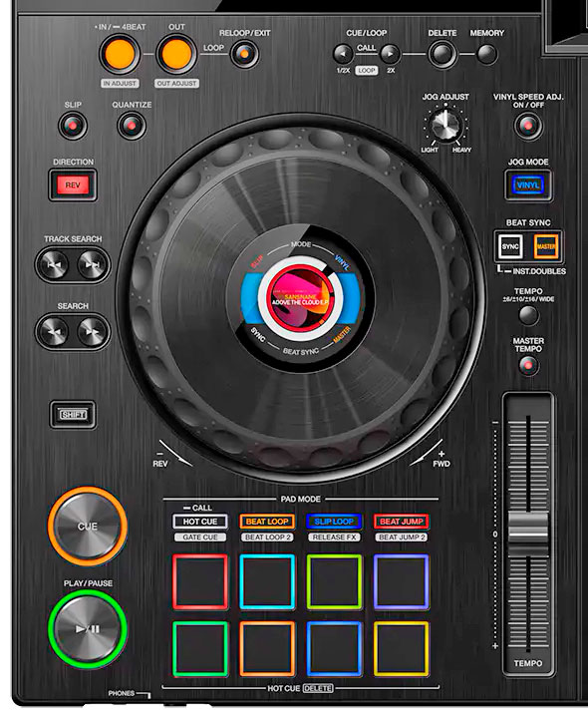Toggle the red REV direction button
Image resolution: width=588 pixels, height=723 pixels.
[73, 184]
